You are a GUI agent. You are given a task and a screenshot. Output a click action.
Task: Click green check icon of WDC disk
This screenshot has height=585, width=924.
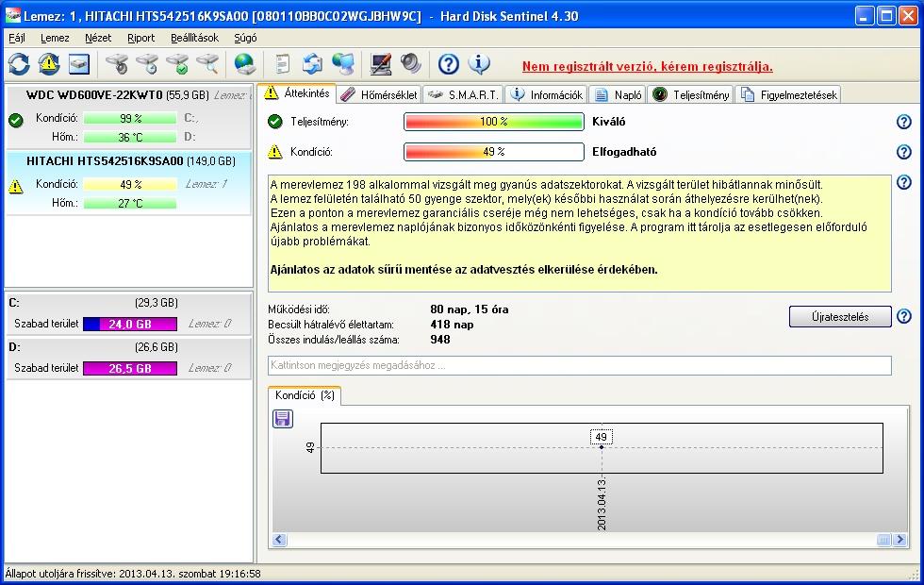(16, 121)
